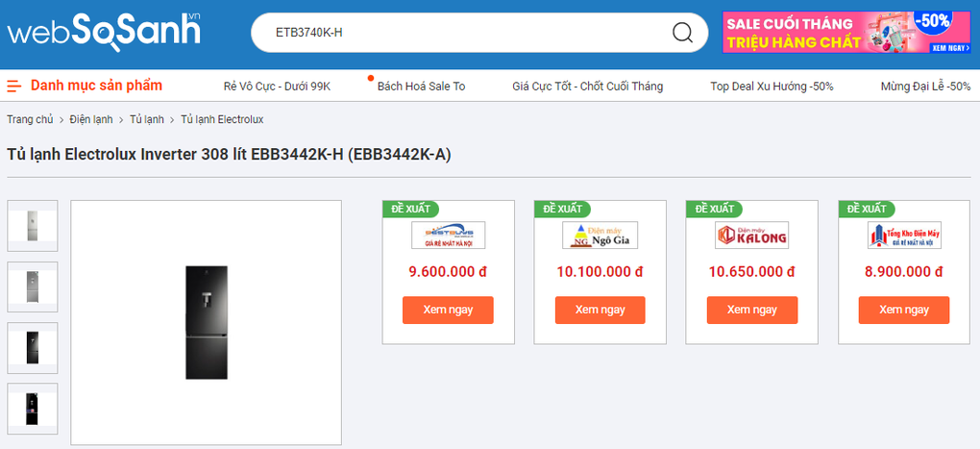Open Top Deal Xu Hướng -50%
Screen dimensions: 980x449
pyautogui.click(x=772, y=87)
